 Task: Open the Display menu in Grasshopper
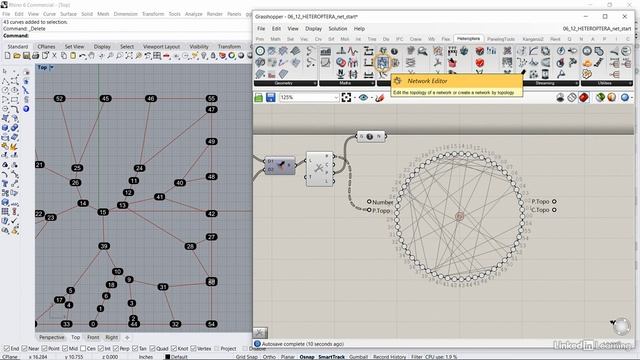(313, 29)
